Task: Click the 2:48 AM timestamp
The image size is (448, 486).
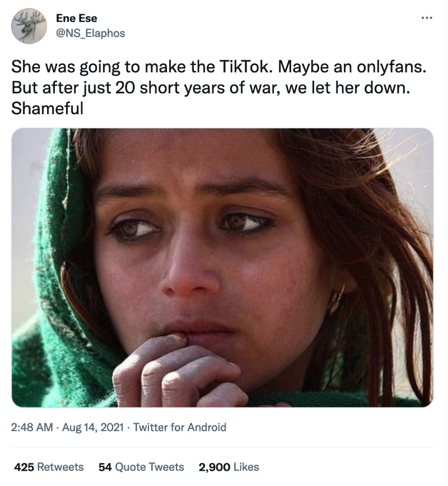Action: coord(32,427)
